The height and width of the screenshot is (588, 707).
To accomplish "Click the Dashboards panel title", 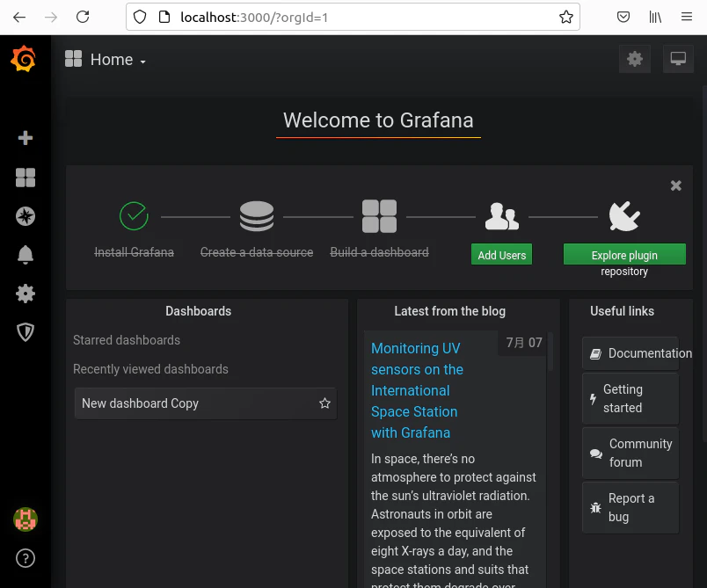I will pos(199,311).
